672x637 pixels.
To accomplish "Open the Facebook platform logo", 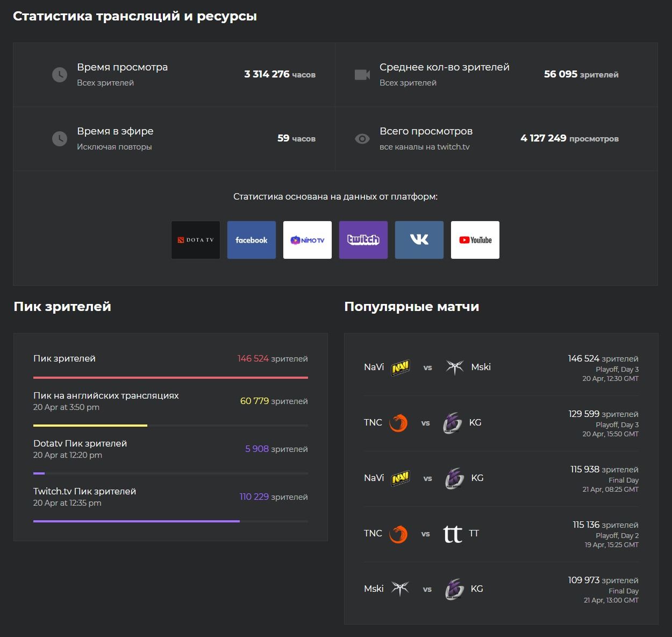I will [x=252, y=240].
